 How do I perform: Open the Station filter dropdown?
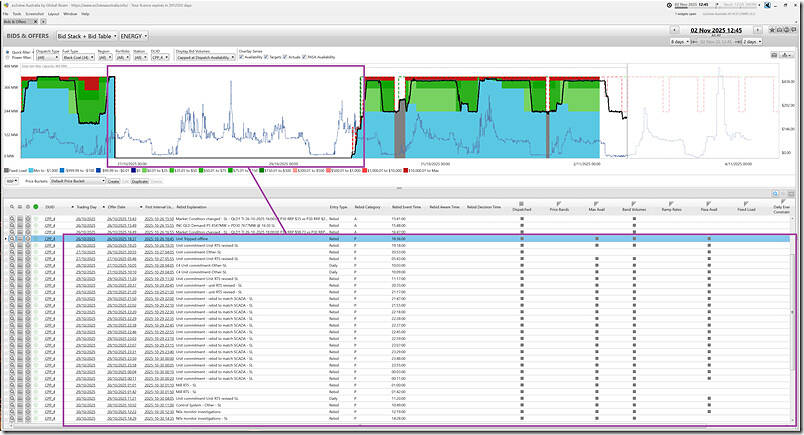[140, 57]
